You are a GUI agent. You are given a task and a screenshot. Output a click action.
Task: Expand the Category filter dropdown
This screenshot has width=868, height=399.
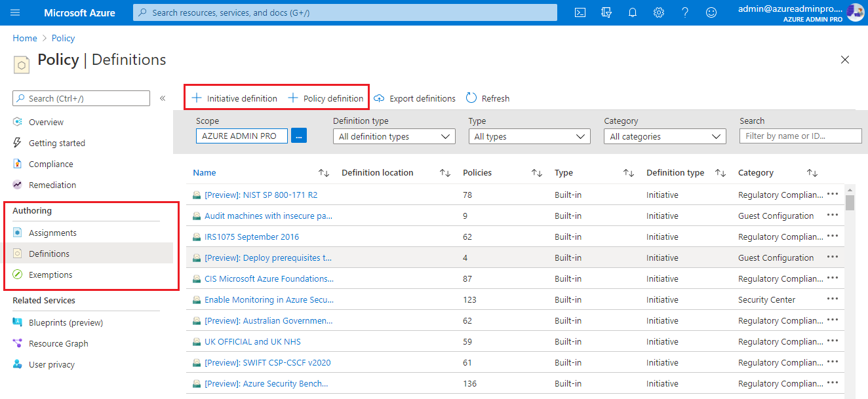(x=665, y=136)
